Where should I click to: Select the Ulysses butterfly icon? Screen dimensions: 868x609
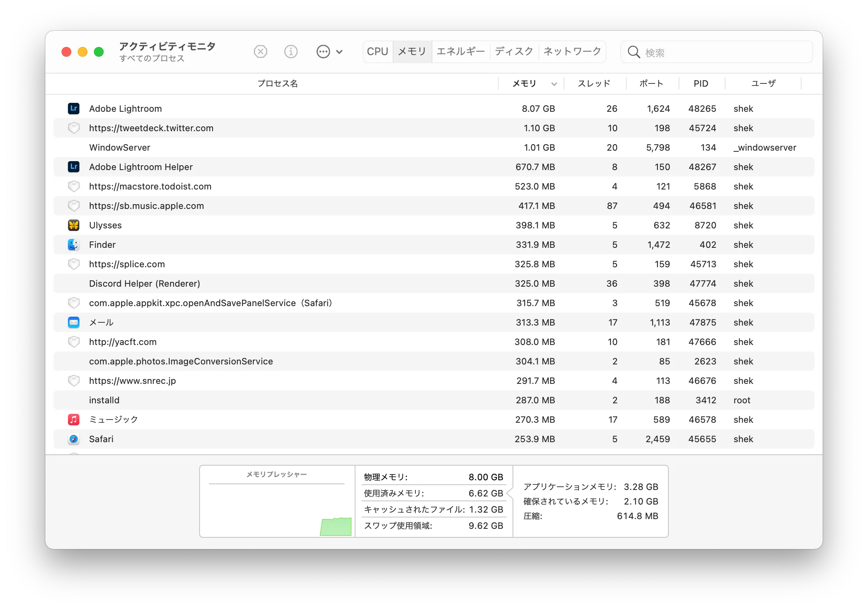click(74, 225)
